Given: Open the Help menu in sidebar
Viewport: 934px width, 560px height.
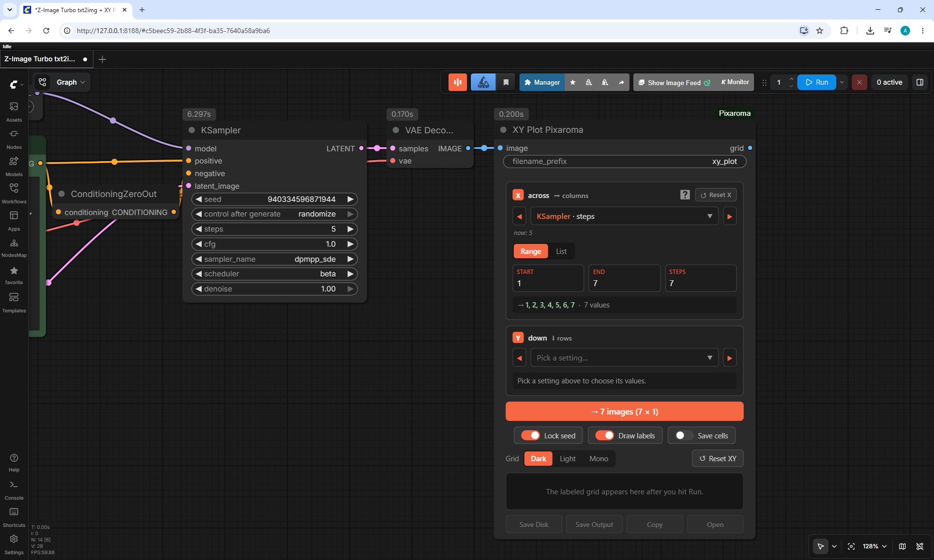Looking at the screenshot, I should click(x=14, y=462).
